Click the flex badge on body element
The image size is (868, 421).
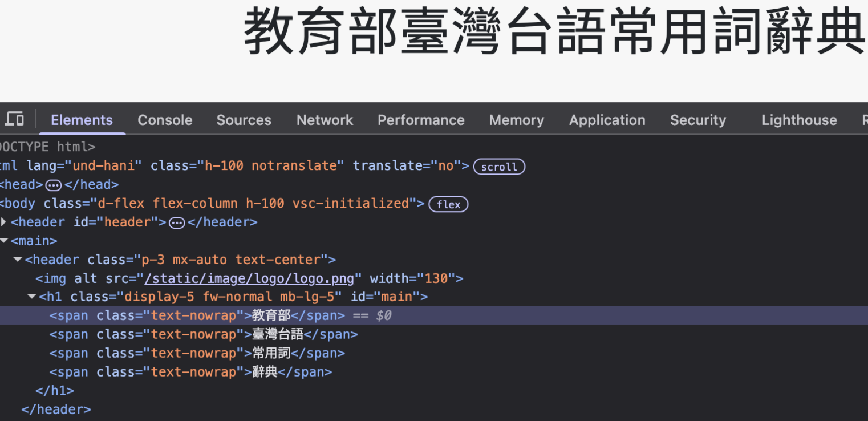click(x=448, y=204)
